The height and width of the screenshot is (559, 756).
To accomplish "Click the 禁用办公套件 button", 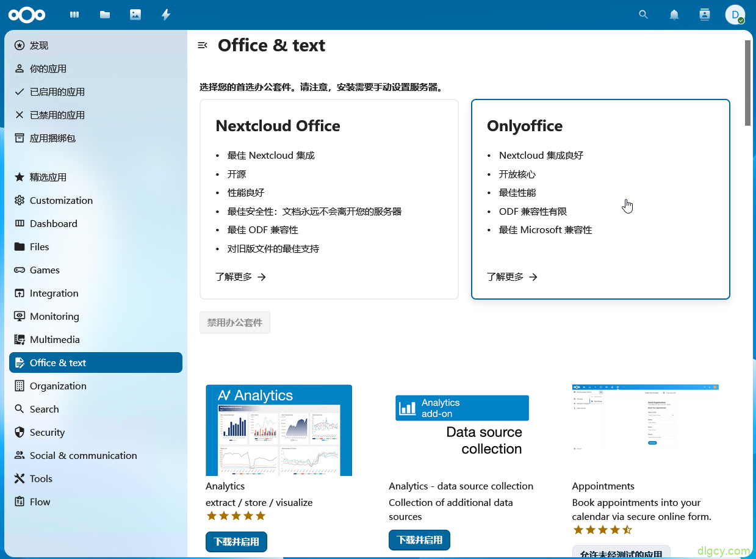I will 235,322.
